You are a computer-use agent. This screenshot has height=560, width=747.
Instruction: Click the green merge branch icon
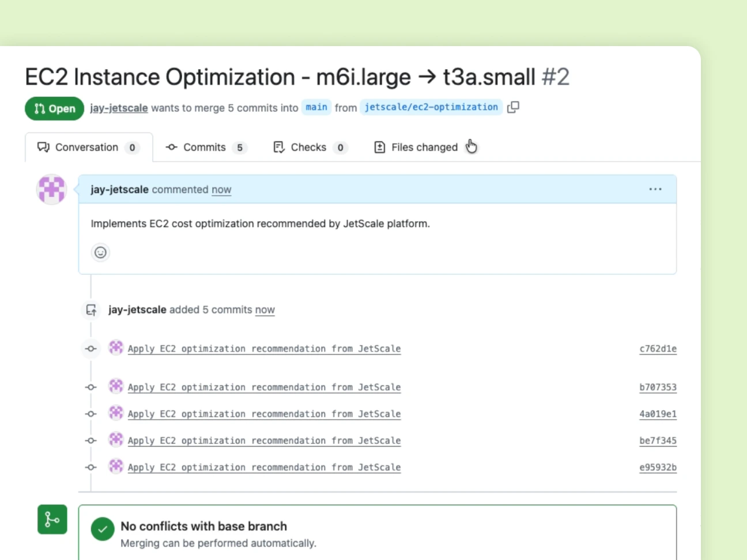[x=52, y=519]
